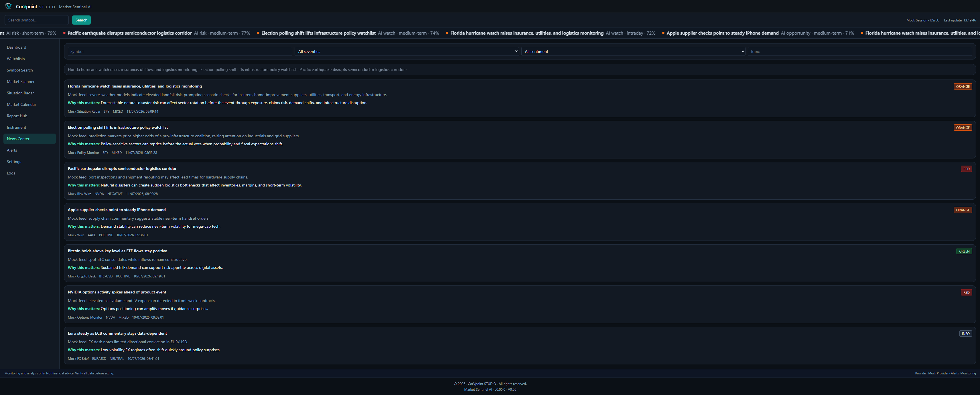Open Market Scanner from sidebar
Viewport: 980px width, 395px height.
tap(30, 81)
